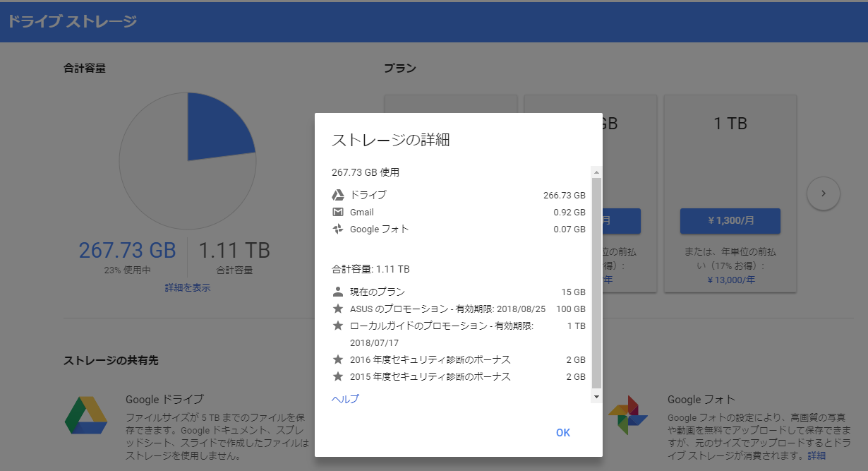Click the dialog's vertical scrollbar thumb
The width and height of the screenshot is (868, 471).
[x=597, y=283]
